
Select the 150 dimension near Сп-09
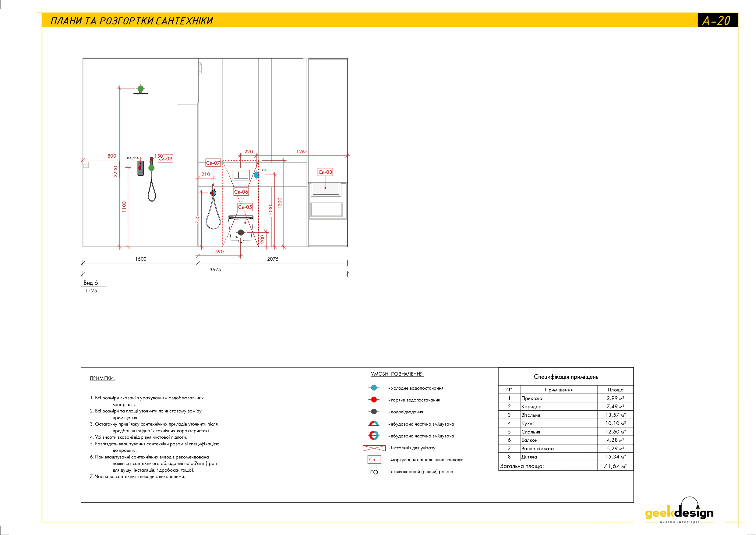159,156
